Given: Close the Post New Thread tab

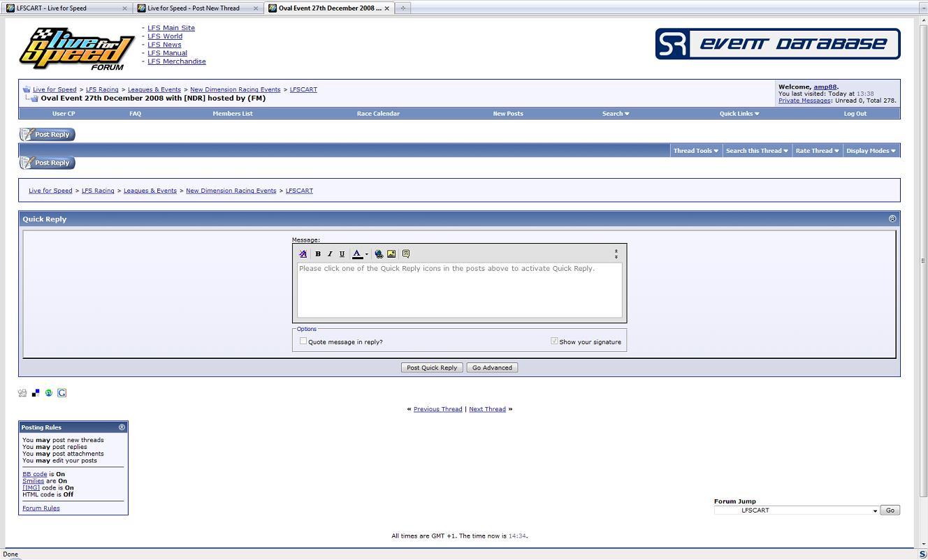Looking at the screenshot, I should pyautogui.click(x=256, y=8).
